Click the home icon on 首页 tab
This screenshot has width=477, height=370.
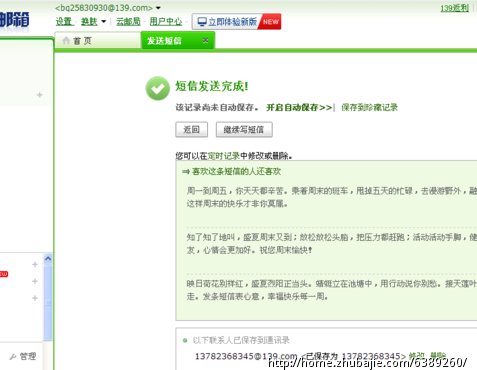pos(66,41)
